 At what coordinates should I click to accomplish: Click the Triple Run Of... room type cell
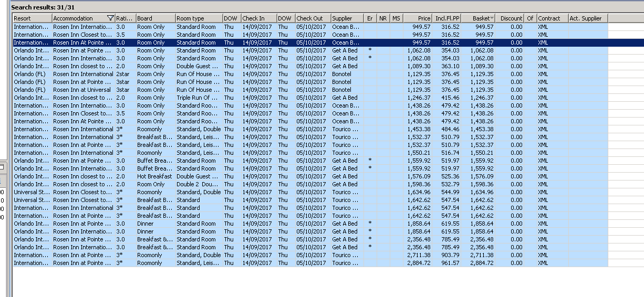(196, 98)
